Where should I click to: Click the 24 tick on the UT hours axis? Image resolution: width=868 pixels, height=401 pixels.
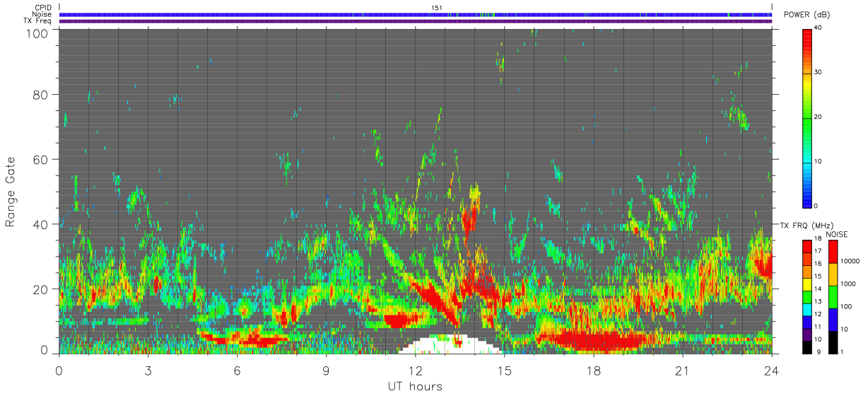click(x=772, y=370)
